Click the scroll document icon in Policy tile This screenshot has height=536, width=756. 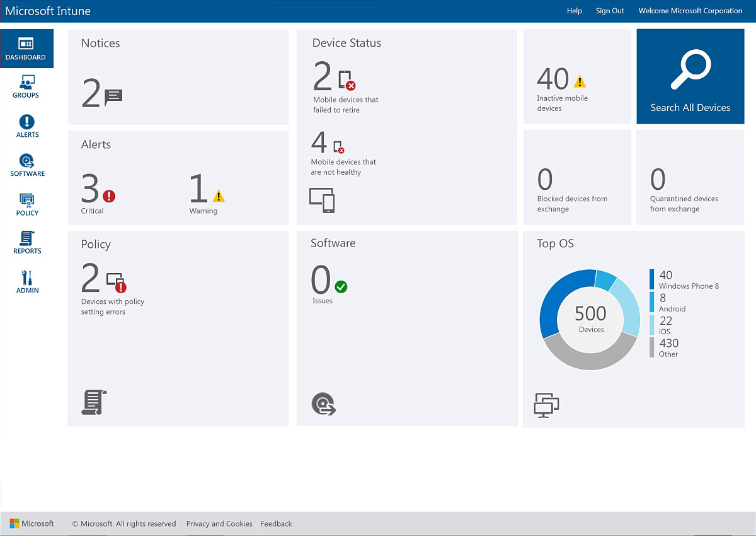click(94, 402)
